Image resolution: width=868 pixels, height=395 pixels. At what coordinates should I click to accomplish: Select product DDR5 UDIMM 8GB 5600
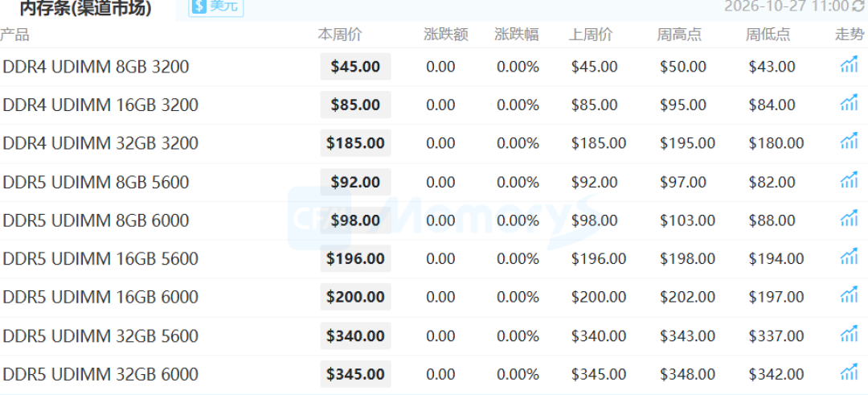tap(96, 182)
